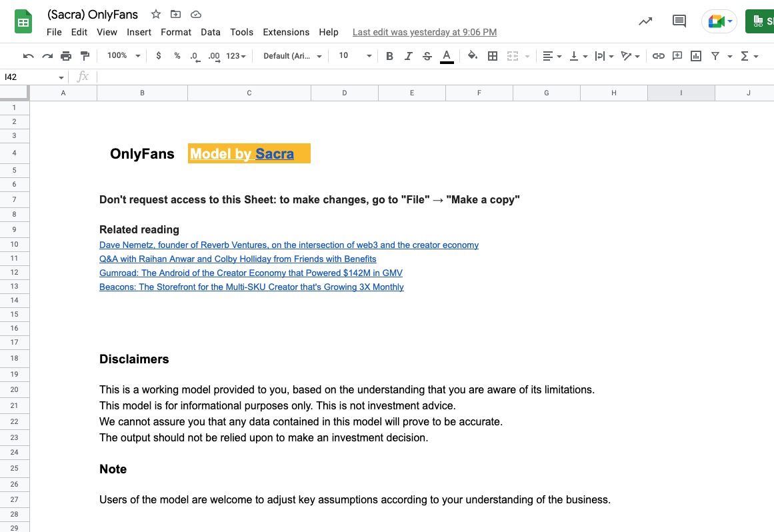Activate the paint format tool
The width and height of the screenshot is (774, 532).
(x=85, y=56)
